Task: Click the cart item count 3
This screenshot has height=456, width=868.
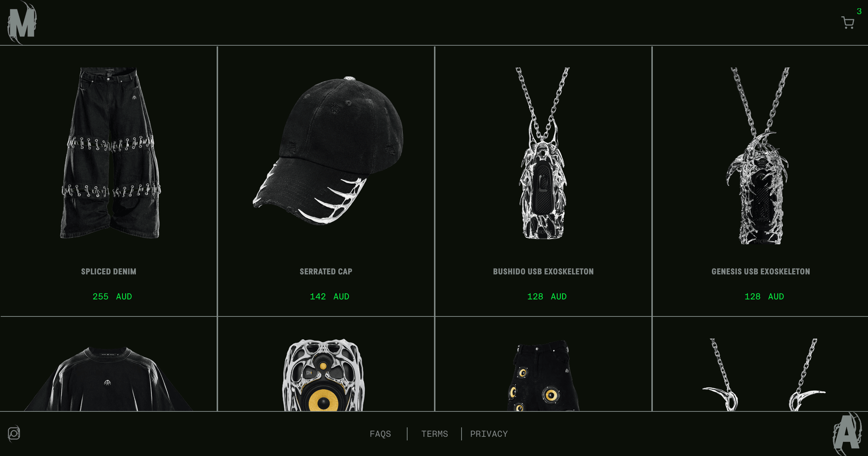Action: (x=859, y=11)
